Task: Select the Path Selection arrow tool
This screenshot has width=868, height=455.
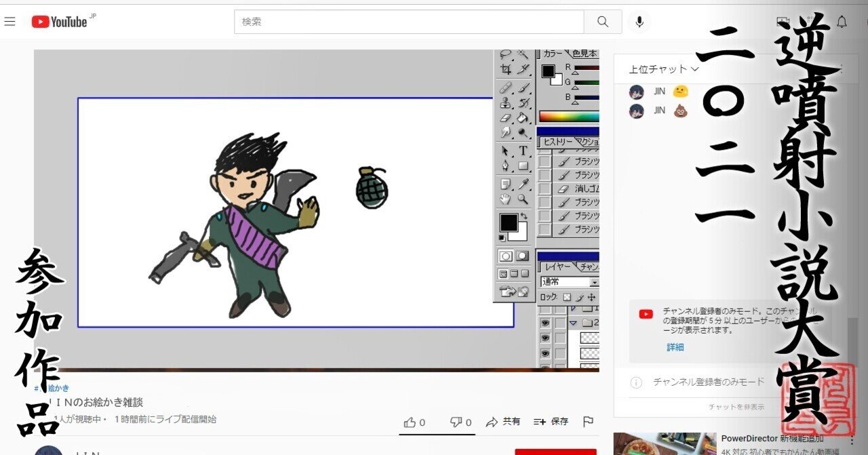Action: point(506,151)
